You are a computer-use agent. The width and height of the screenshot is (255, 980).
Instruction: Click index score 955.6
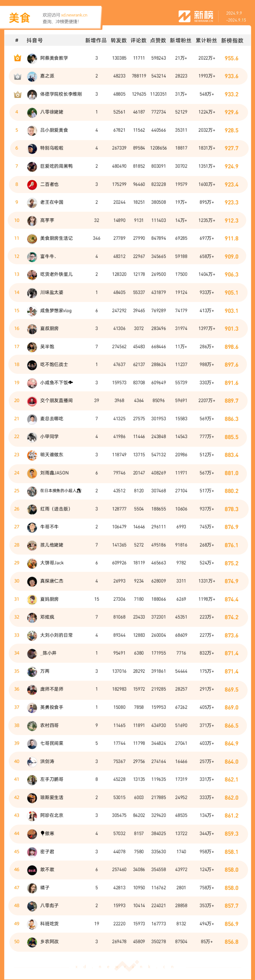click(x=231, y=58)
